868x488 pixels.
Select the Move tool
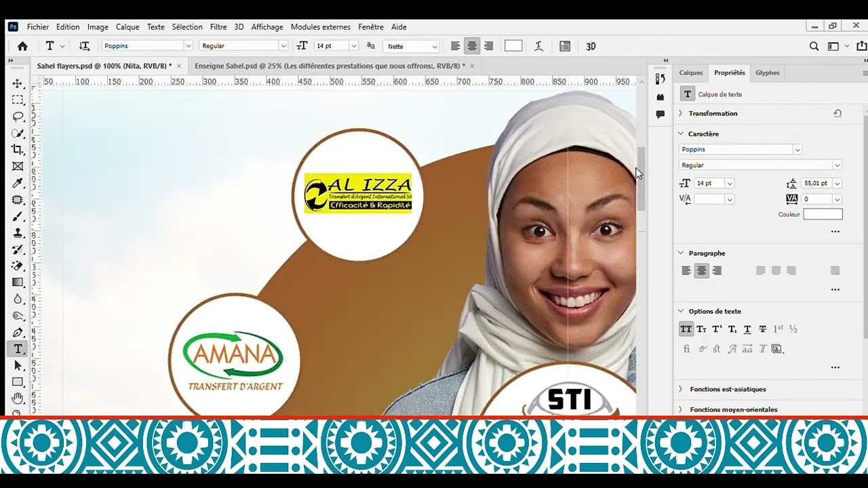point(18,83)
